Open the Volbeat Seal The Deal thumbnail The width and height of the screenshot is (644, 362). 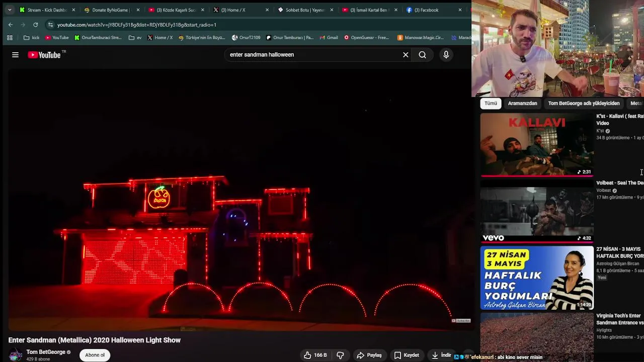(537, 212)
